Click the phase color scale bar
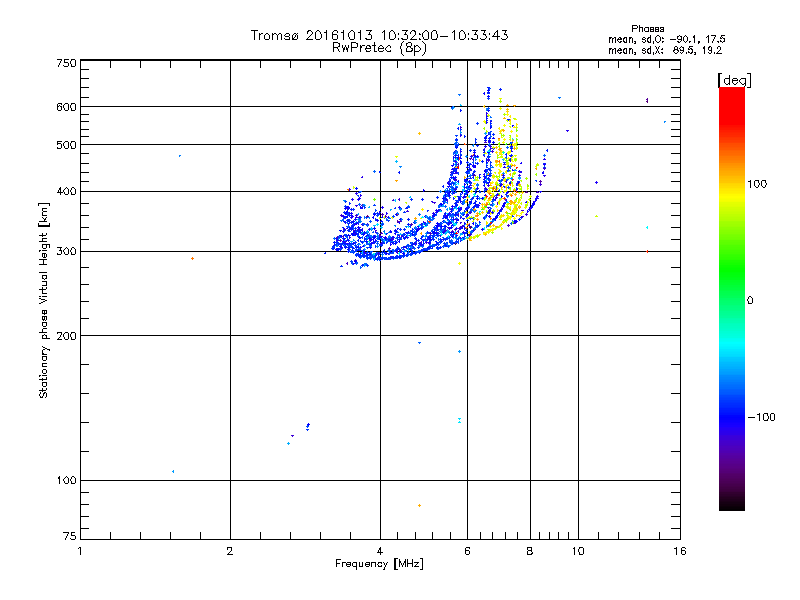 click(732, 299)
